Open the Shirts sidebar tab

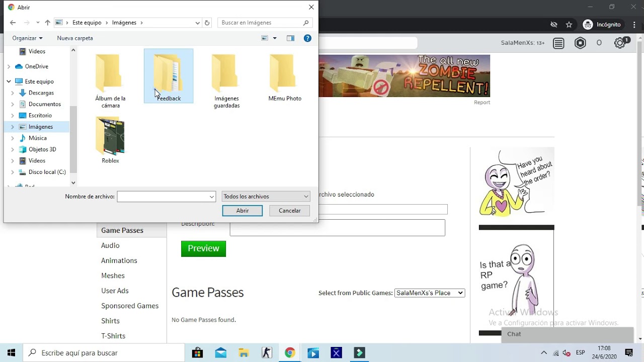tap(110, 321)
